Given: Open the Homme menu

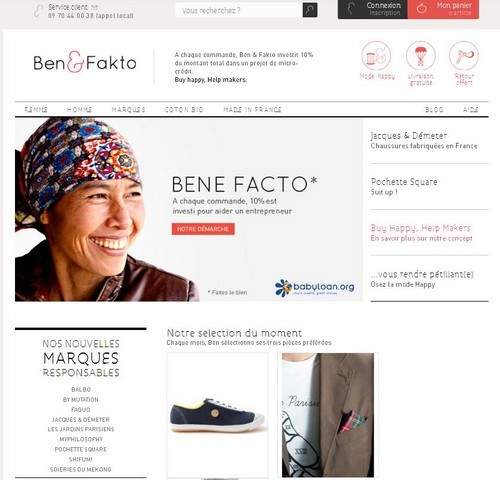Looking at the screenshot, I should pos(79,110).
